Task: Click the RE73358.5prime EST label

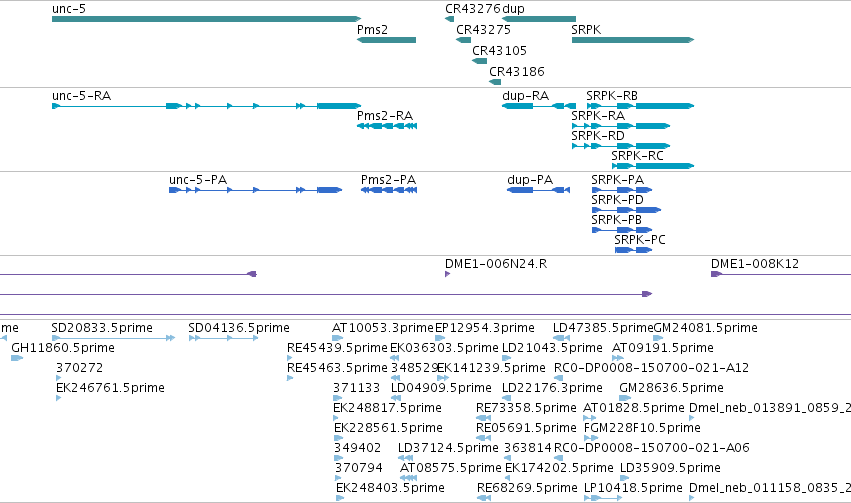Action: pyautogui.click(x=526, y=408)
